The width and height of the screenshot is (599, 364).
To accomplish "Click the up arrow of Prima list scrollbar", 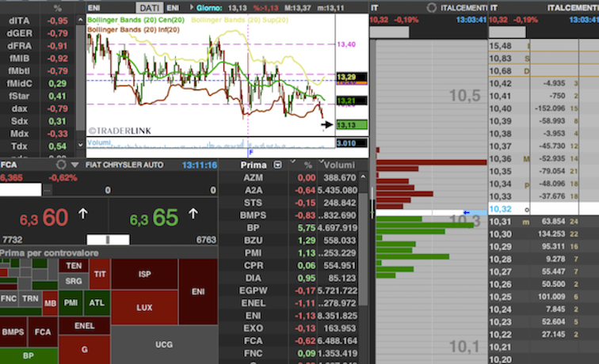I will coord(363,176).
